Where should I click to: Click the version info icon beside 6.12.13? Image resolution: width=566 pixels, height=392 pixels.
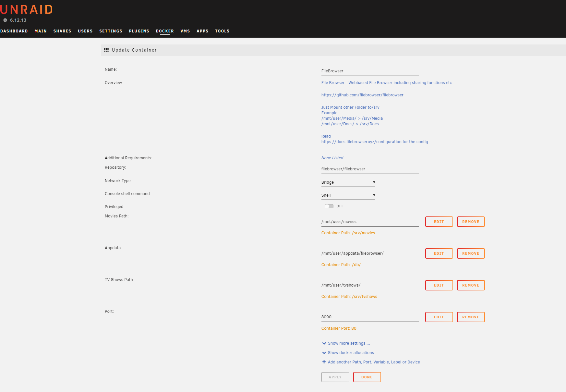[x=5, y=20]
